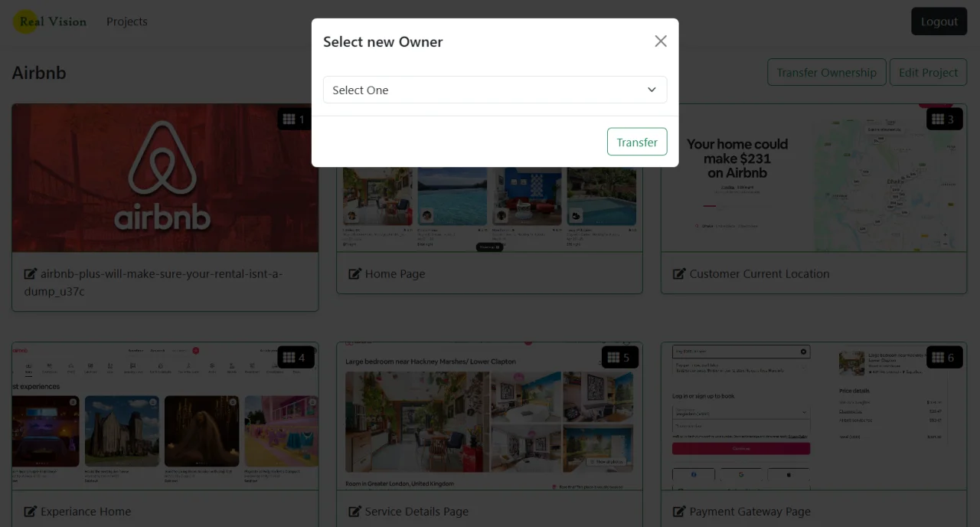Open the airbnb logo thumbnail

[x=165, y=178]
